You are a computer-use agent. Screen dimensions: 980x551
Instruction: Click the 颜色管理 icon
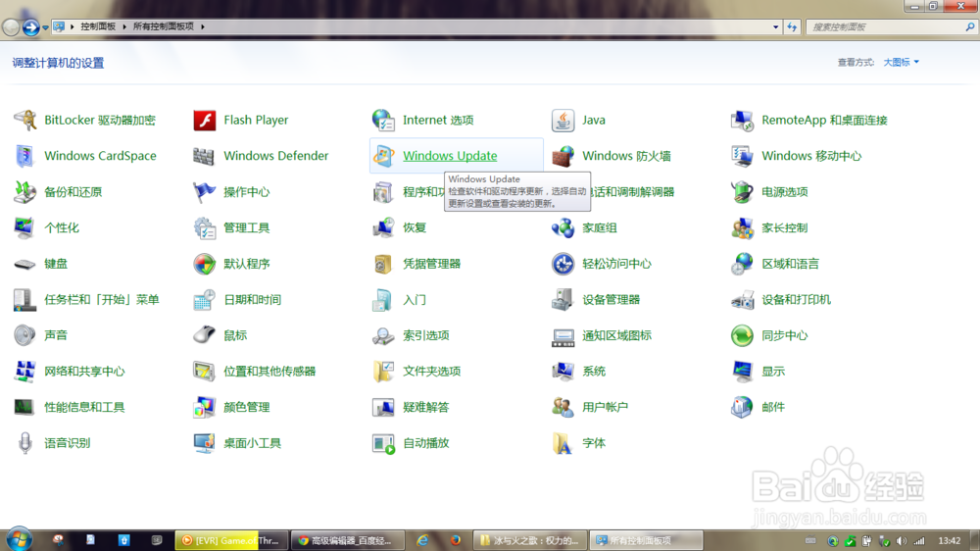(205, 407)
